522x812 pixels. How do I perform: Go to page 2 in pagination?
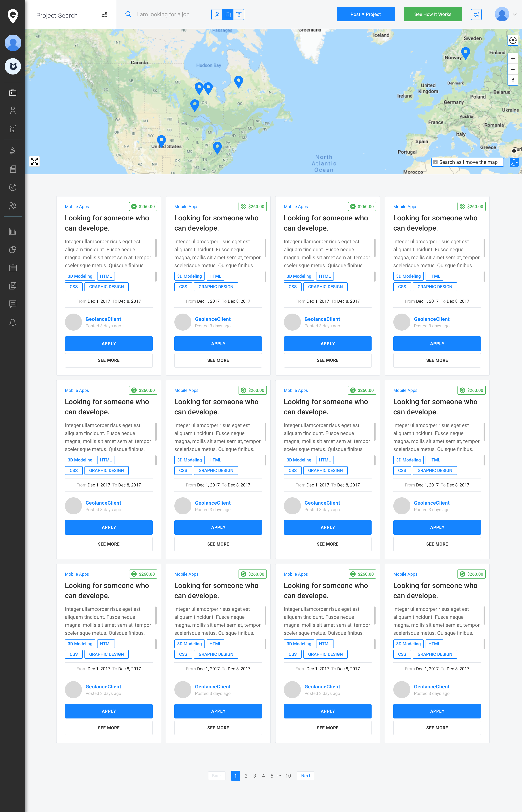coord(246,776)
